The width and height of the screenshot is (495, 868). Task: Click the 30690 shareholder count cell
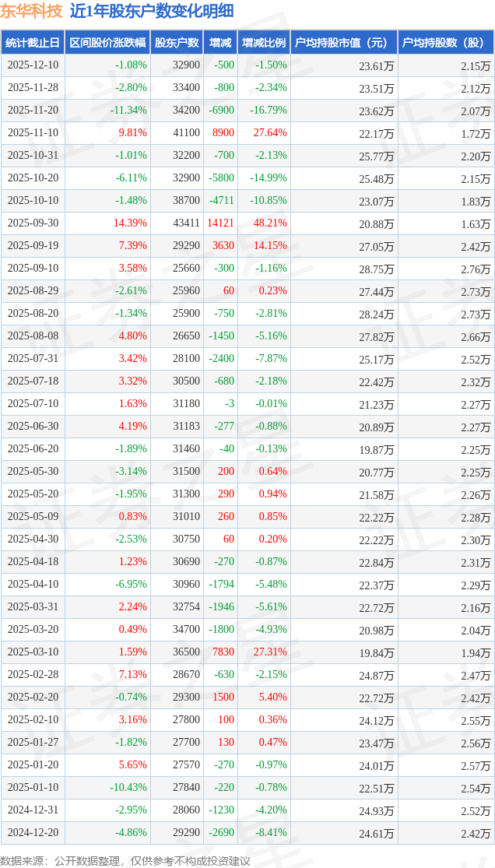177,562
